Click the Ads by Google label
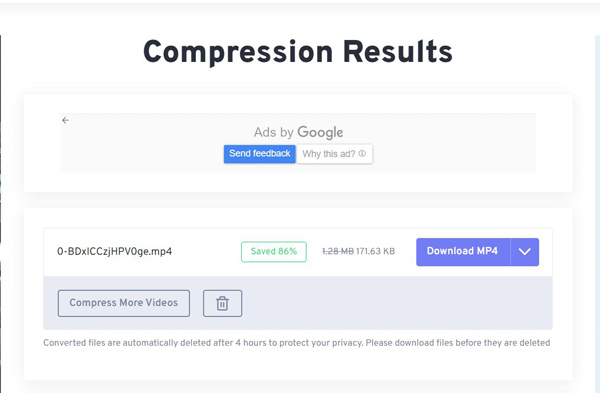This screenshot has width=600, height=393. pos(298,132)
